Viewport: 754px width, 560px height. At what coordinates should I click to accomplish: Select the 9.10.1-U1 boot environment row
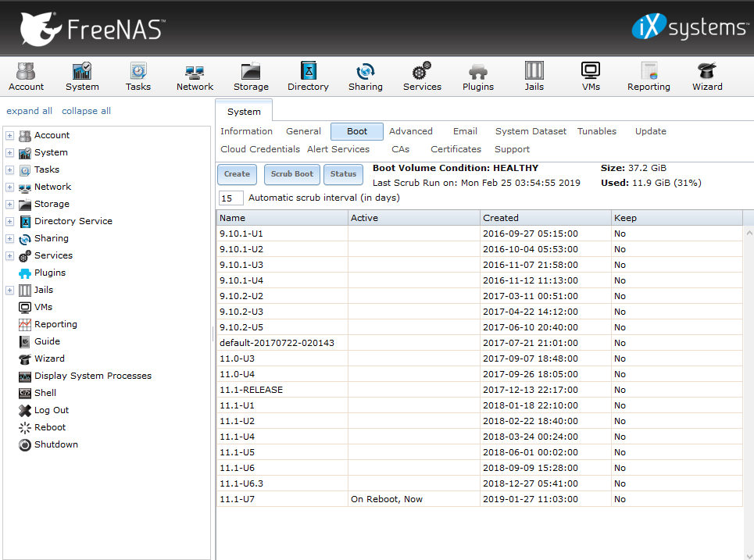coord(480,234)
